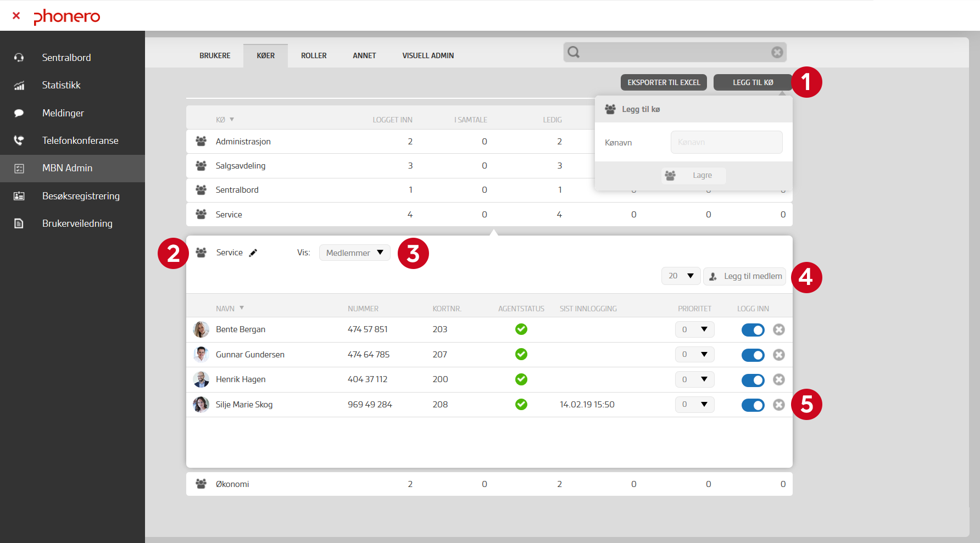Sort the queue list by the KØ column
The image size is (980, 543).
[225, 120]
